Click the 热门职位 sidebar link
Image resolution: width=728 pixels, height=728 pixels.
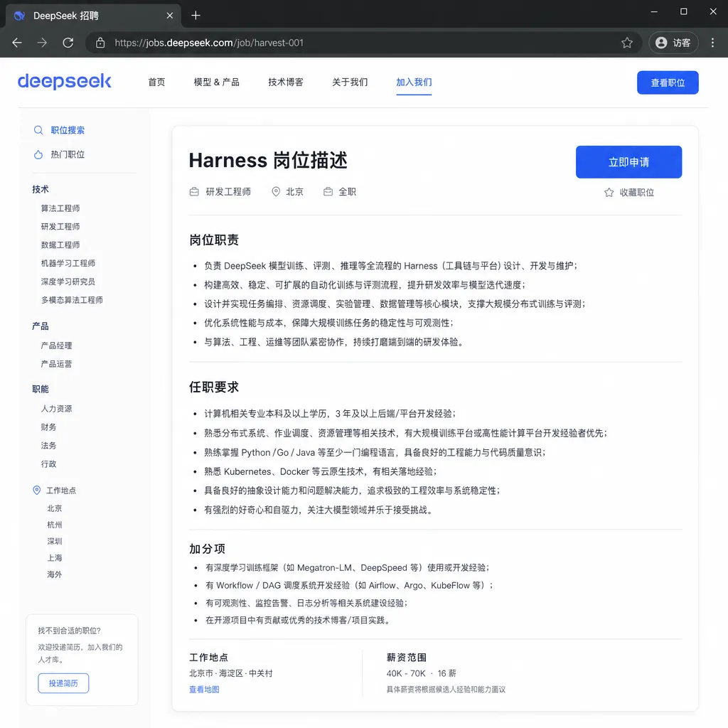click(x=68, y=154)
